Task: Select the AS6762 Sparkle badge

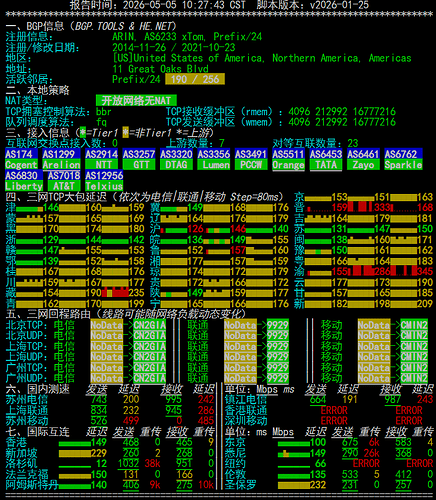Action: (403, 159)
